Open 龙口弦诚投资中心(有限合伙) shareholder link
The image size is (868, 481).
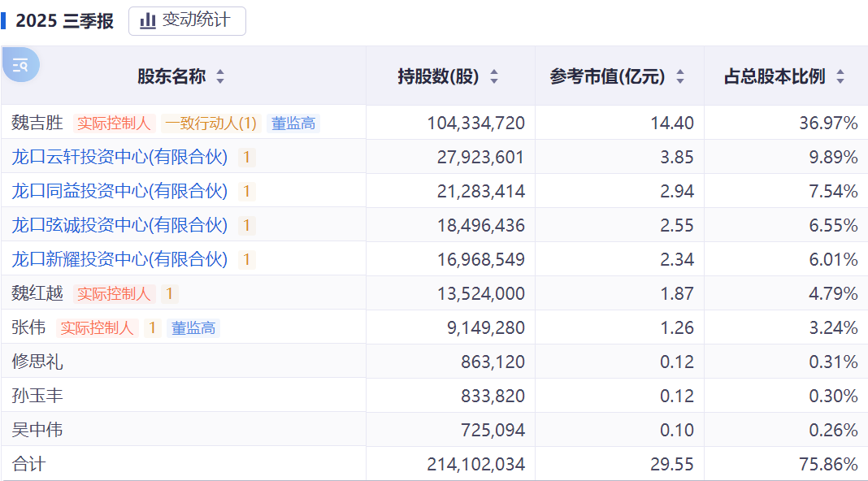[x=119, y=225]
